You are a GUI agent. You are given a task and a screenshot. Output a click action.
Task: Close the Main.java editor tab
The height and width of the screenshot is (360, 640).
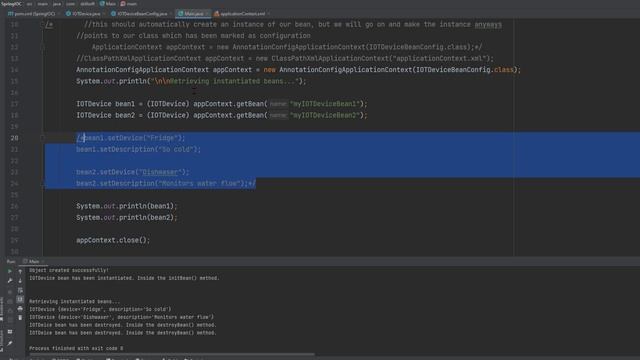click(x=207, y=14)
